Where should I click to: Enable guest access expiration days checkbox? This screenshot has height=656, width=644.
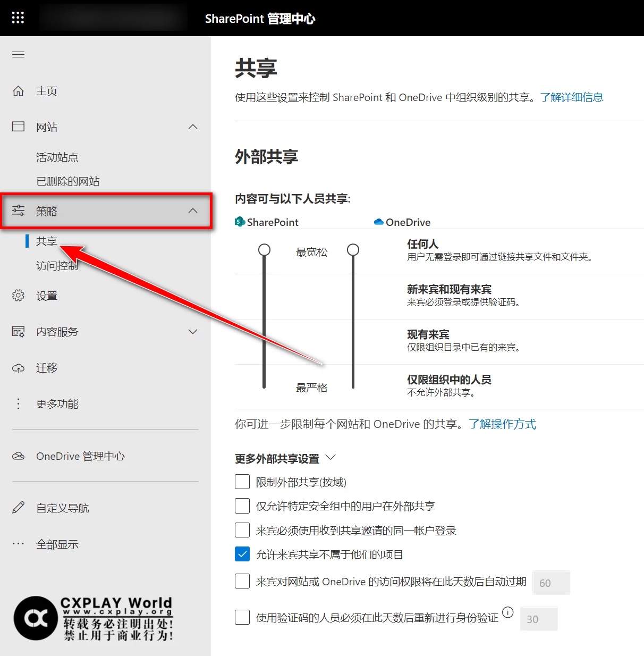point(242,581)
